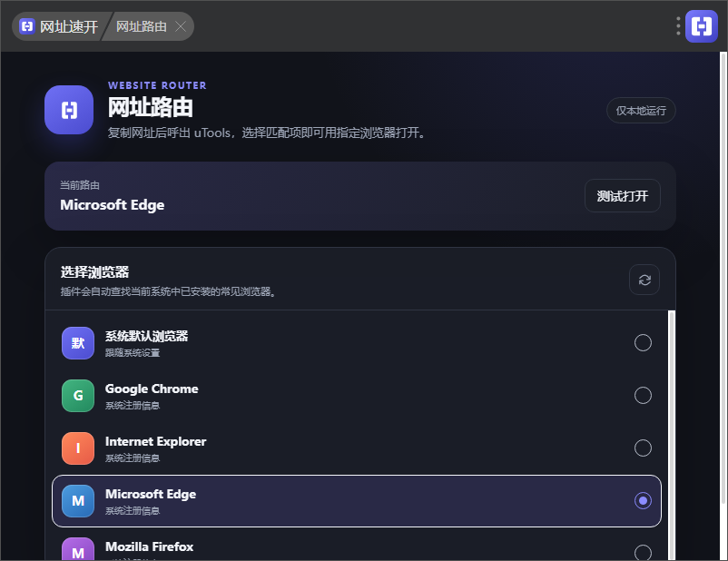The image size is (728, 561).
Task: Click the purple M Mozilla Firefox icon
Action: coord(78,549)
